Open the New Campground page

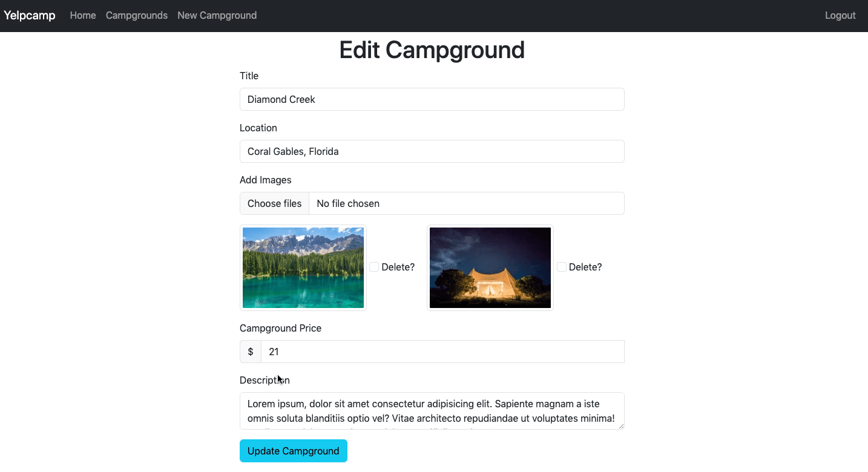click(x=217, y=16)
